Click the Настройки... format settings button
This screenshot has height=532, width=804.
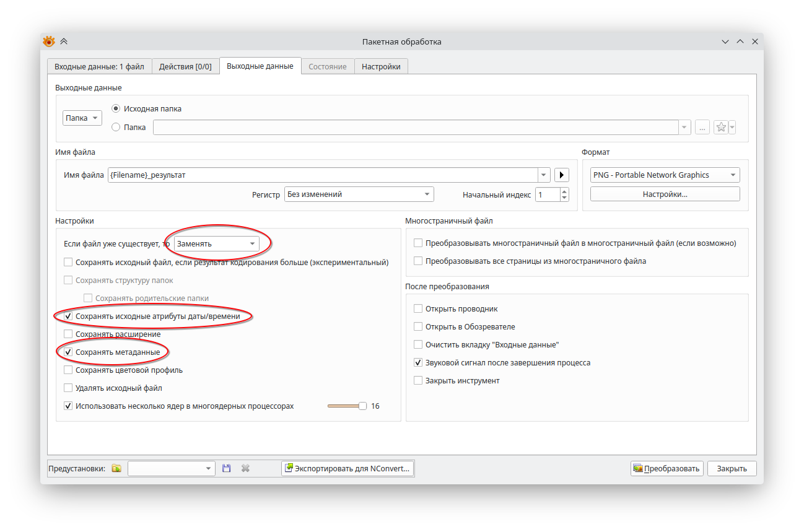click(x=665, y=194)
